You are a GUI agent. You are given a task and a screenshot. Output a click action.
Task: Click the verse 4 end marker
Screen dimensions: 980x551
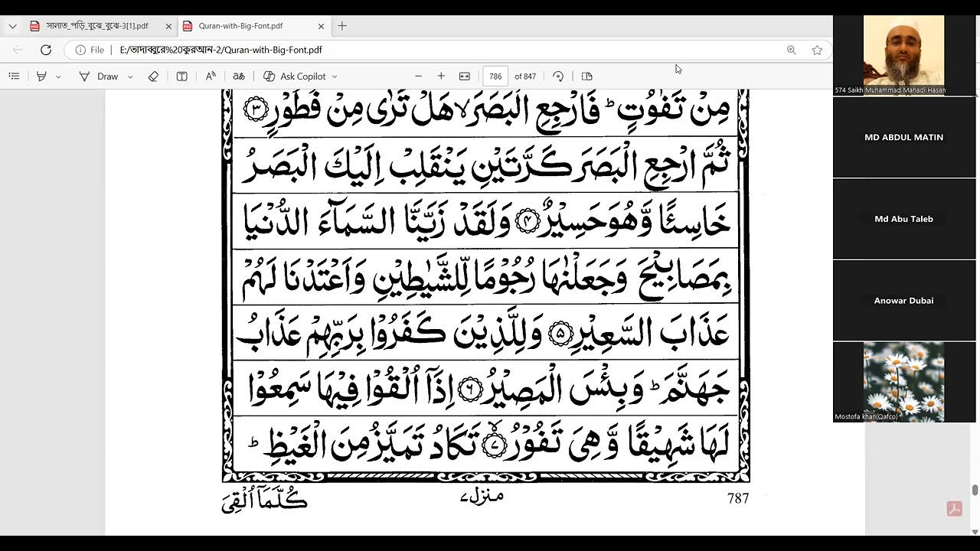click(528, 222)
